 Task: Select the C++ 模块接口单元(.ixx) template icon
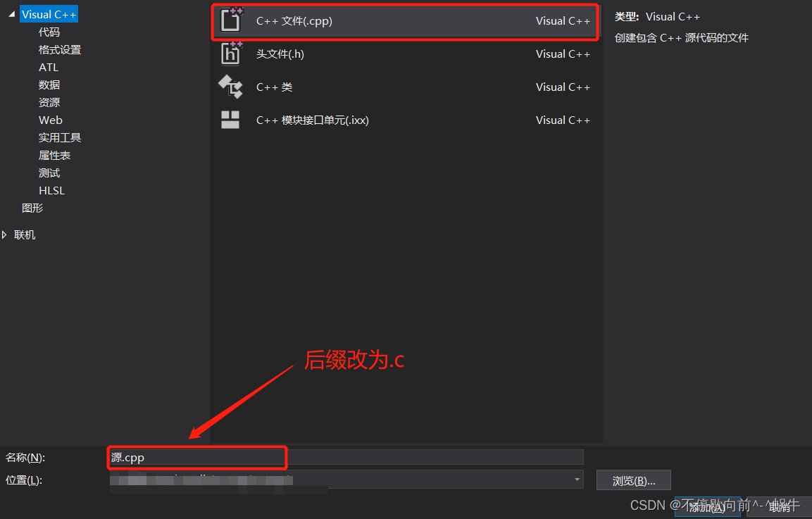(x=231, y=120)
